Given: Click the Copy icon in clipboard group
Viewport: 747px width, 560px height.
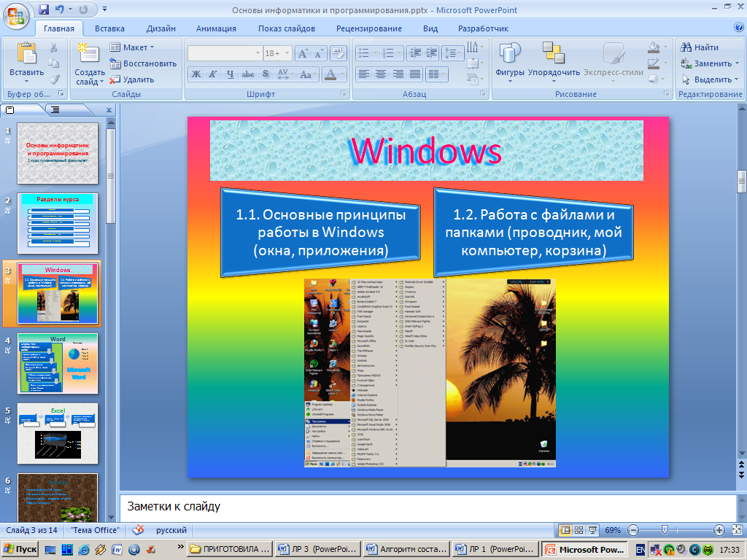Looking at the screenshot, I should 54,63.
